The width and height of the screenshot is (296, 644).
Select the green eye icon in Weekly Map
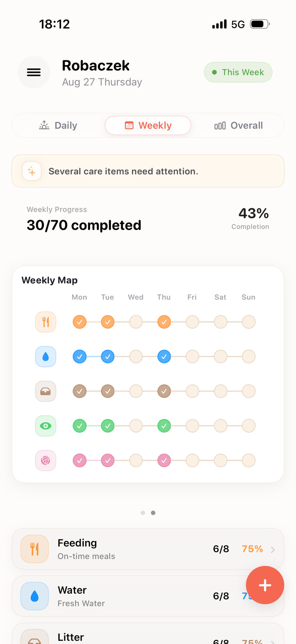pos(46,426)
